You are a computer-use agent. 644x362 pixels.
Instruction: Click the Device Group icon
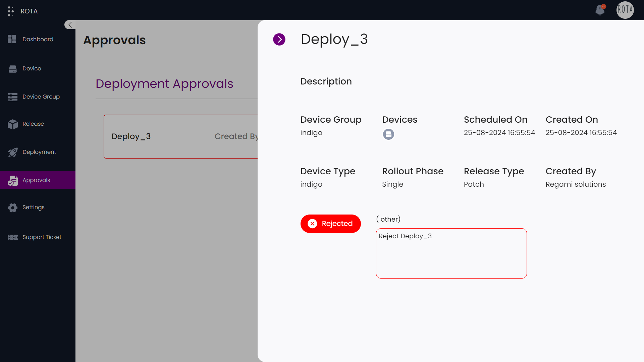click(x=12, y=97)
